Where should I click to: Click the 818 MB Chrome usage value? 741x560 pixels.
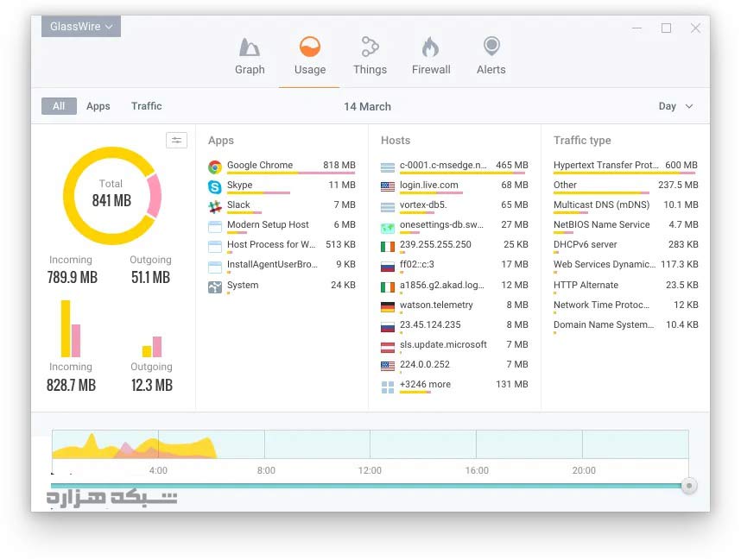tap(339, 166)
